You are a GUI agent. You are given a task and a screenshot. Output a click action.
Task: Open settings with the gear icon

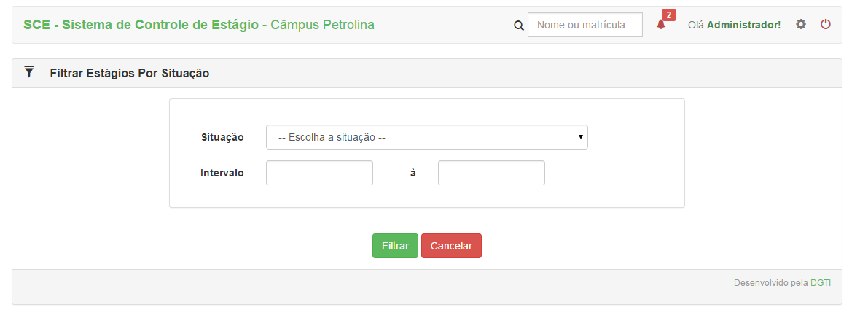click(x=801, y=24)
